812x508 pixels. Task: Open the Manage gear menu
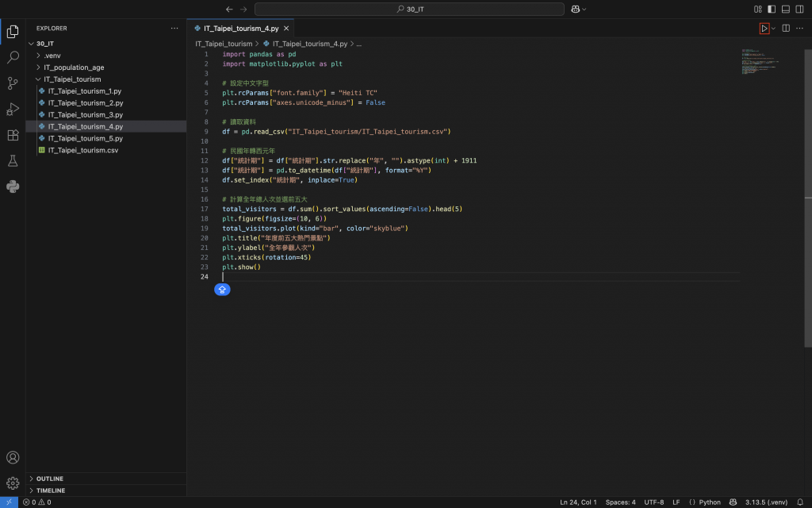click(13, 483)
